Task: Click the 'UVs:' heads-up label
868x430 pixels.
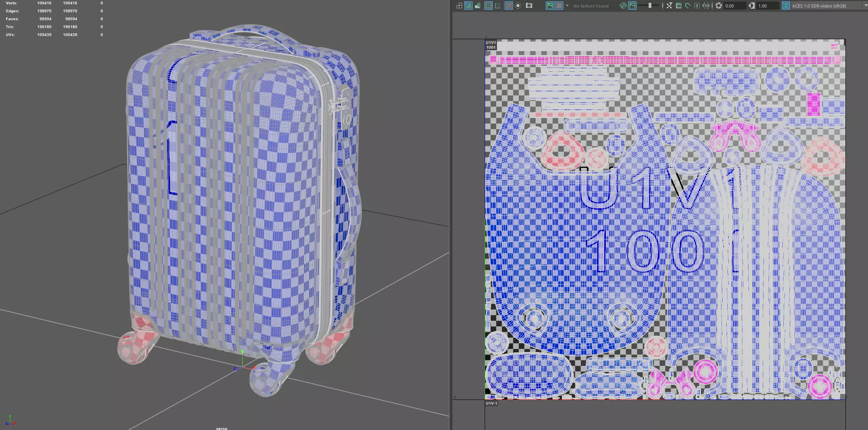Action: tap(10, 35)
